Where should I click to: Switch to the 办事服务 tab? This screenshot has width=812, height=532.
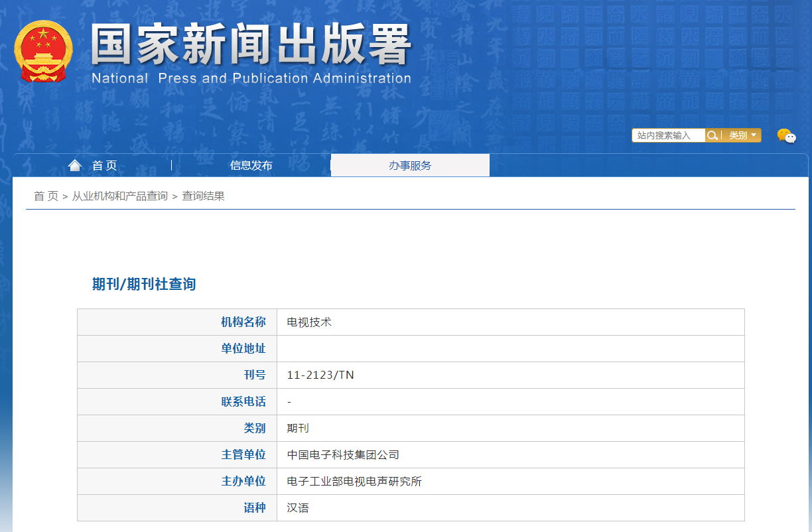(410, 166)
